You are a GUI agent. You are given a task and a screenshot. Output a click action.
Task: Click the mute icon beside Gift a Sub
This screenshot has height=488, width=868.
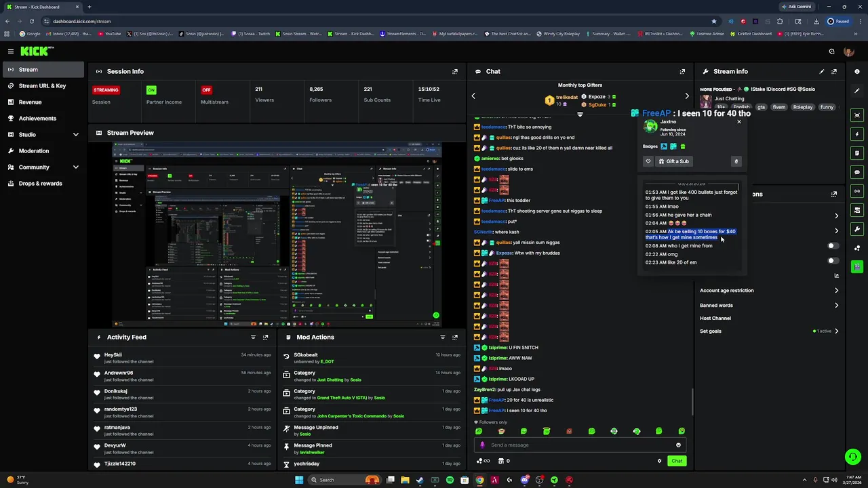[736, 161]
